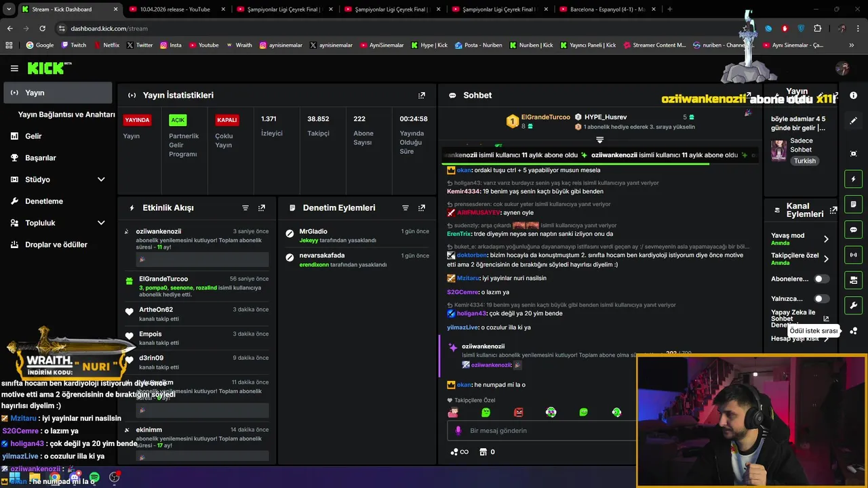
Task: Click the profile avatar in the Kick header
Action: click(x=843, y=68)
